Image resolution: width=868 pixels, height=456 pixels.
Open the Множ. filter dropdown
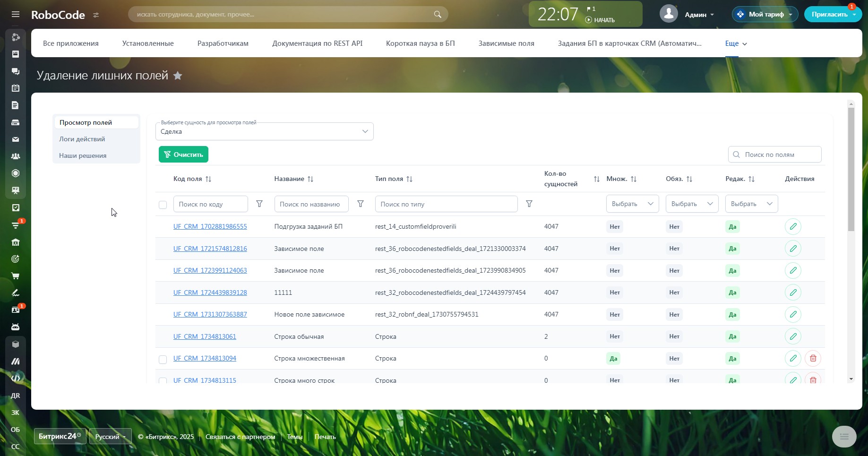point(632,204)
